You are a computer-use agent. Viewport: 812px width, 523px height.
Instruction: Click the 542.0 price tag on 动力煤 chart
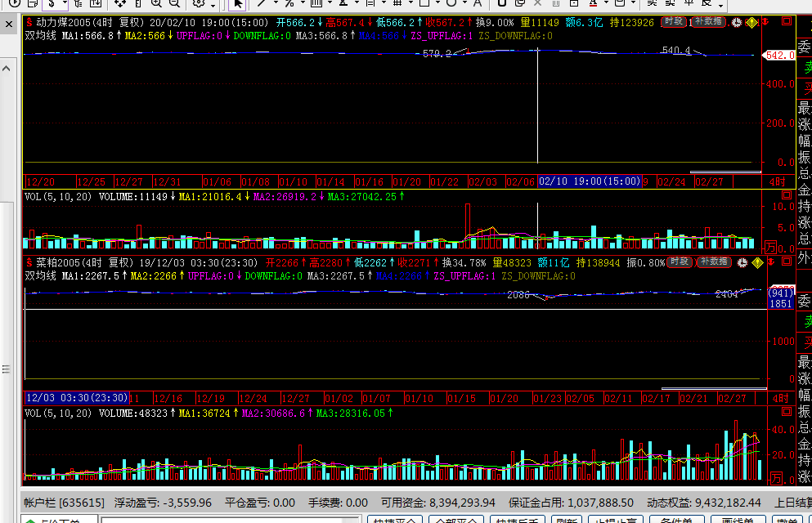coord(778,55)
